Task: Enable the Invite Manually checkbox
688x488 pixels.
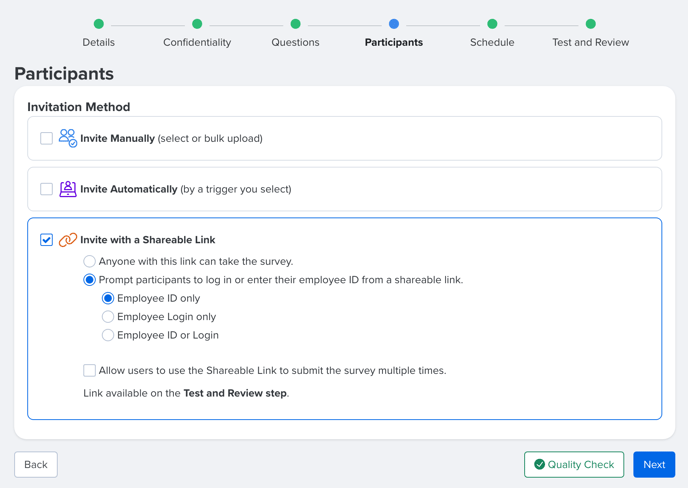Action: (47, 138)
